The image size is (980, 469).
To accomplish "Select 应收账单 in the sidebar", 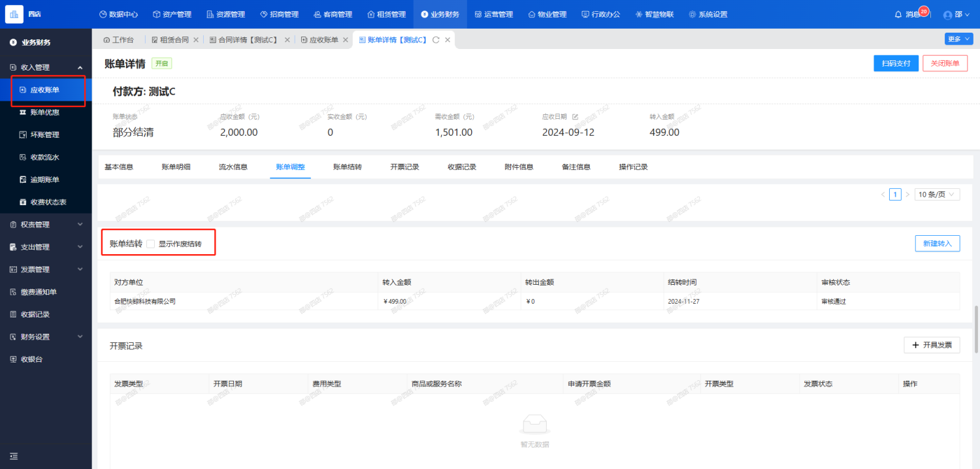I will pyautogui.click(x=46, y=89).
